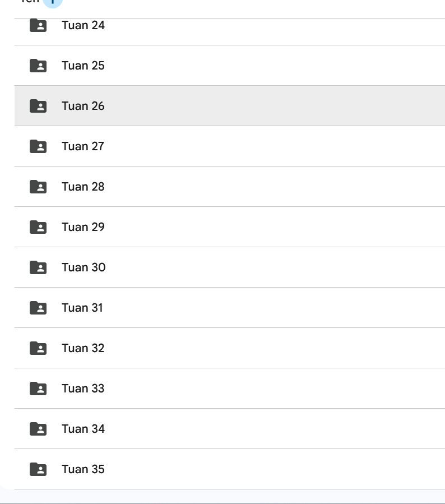Select the Tuan 24 folder name
This screenshot has height=504, width=445.
83,25
